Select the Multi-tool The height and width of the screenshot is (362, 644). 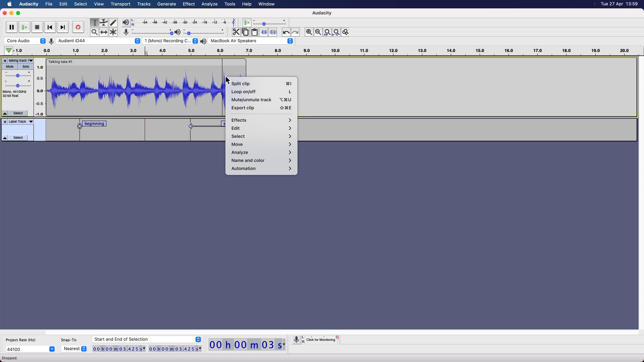113,32
